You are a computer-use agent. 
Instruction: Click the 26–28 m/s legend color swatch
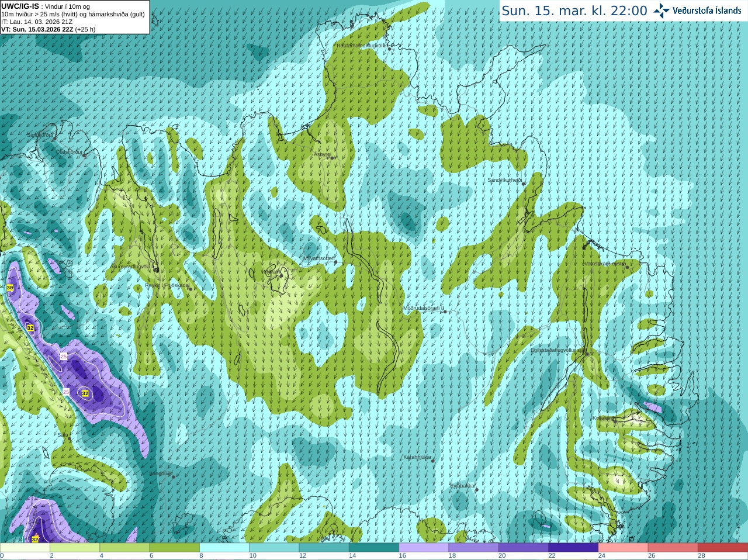coord(673,548)
